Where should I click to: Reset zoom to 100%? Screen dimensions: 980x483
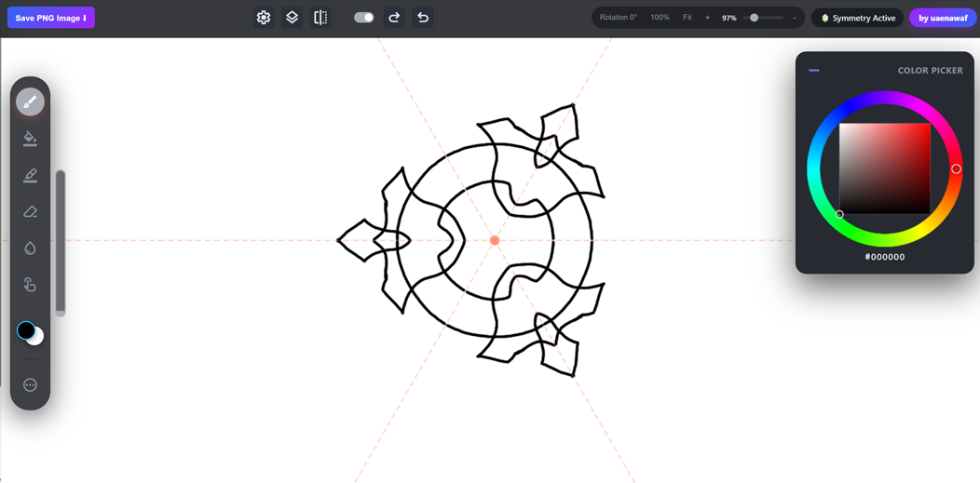pyautogui.click(x=660, y=18)
